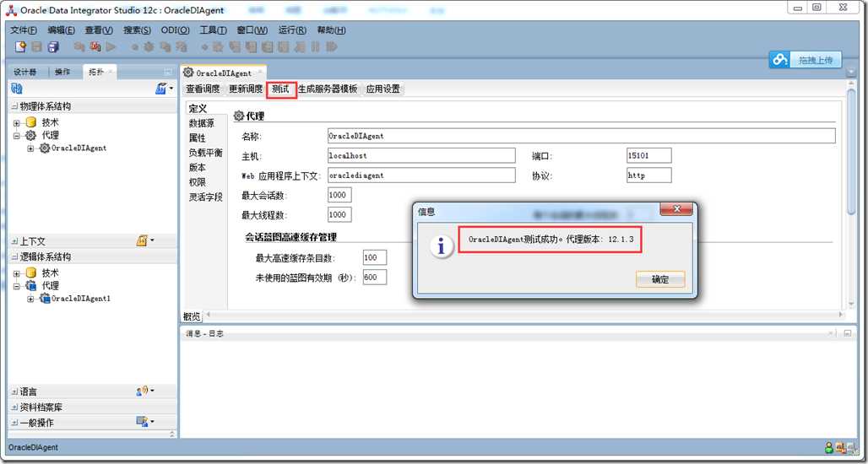Screen dimensions: 868x464
Task: Click the green user status bar icon
Action: point(829,447)
